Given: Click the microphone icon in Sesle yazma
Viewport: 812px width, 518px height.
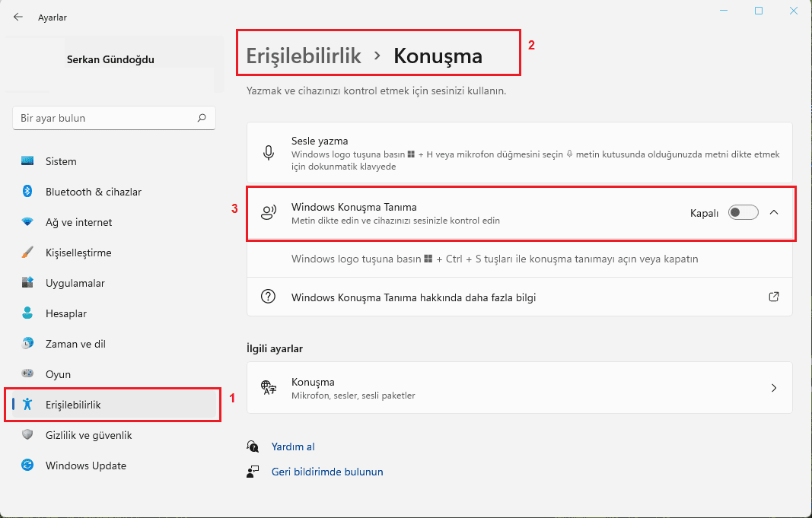Looking at the screenshot, I should coord(268,153).
